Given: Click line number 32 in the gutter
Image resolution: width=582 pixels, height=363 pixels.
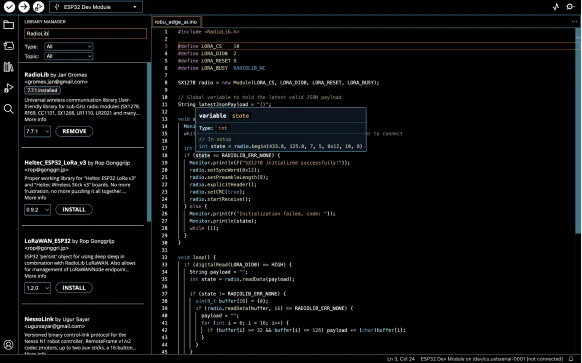Looking at the screenshot, I should (x=165, y=257).
